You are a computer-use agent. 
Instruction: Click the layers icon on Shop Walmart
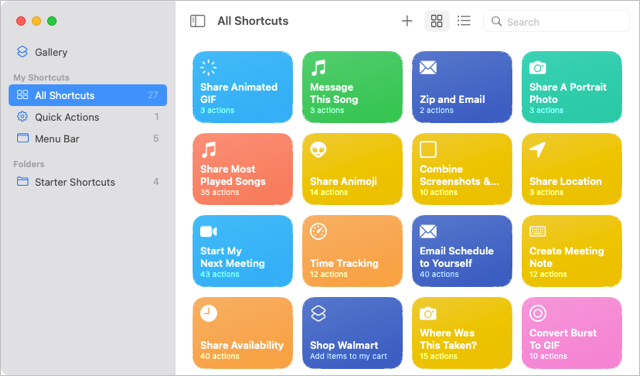318,314
